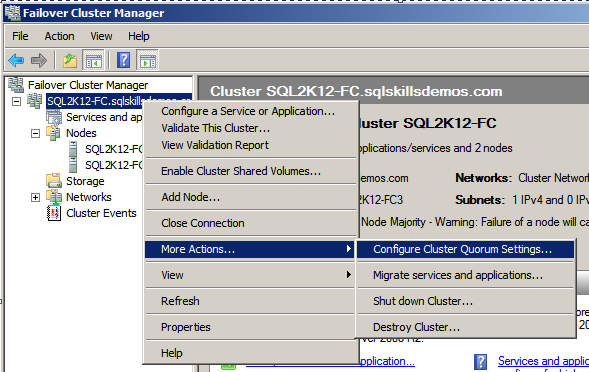
Task: Click the help icon beside Services and applications link
Action: click(x=480, y=362)
